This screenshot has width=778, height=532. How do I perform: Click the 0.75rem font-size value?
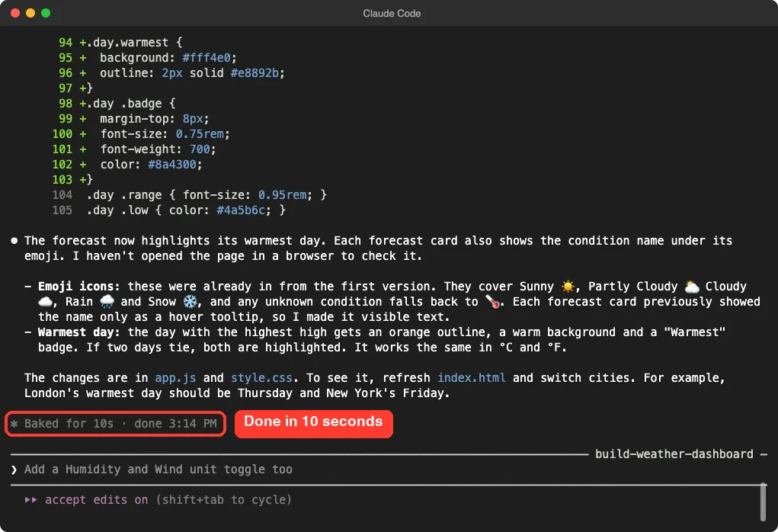[x=200, y=134]
